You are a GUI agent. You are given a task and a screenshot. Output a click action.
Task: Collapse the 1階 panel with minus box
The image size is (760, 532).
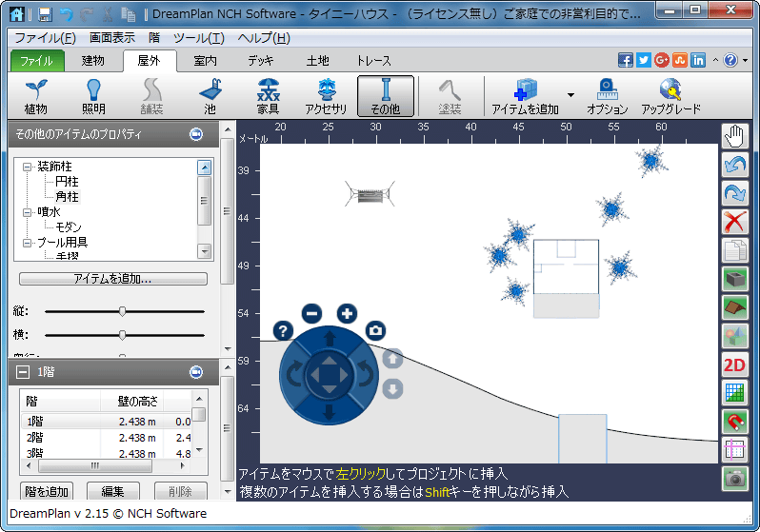point(22,372)
